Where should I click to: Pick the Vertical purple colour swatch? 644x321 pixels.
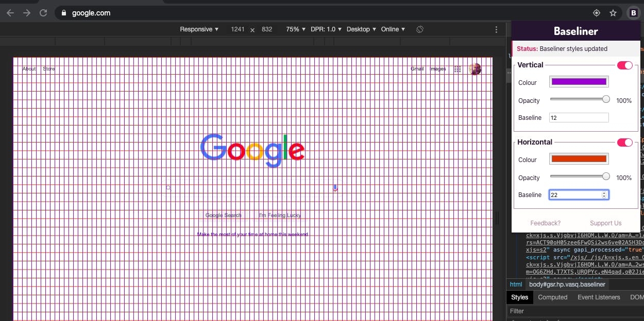(579, 81)
